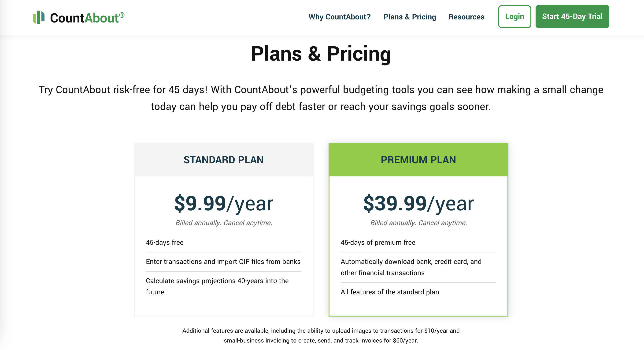Screen dimensions: 644x350
Task: Click billing note under the $9.99 price
Action: (223, 222)
